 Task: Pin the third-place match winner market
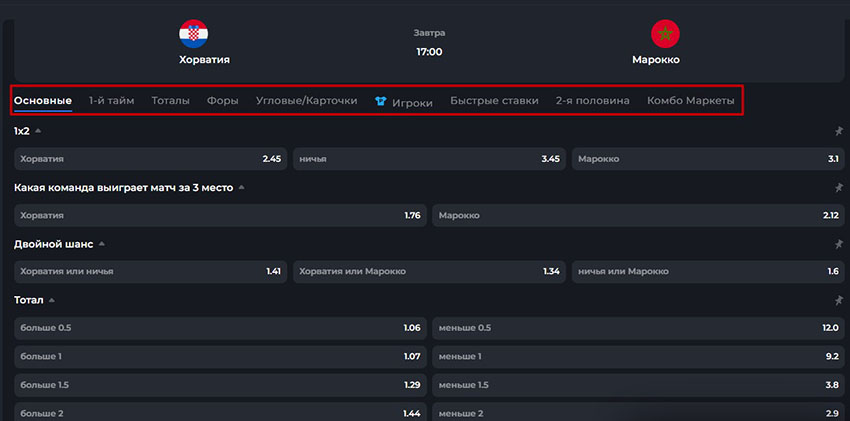[838, 187]
